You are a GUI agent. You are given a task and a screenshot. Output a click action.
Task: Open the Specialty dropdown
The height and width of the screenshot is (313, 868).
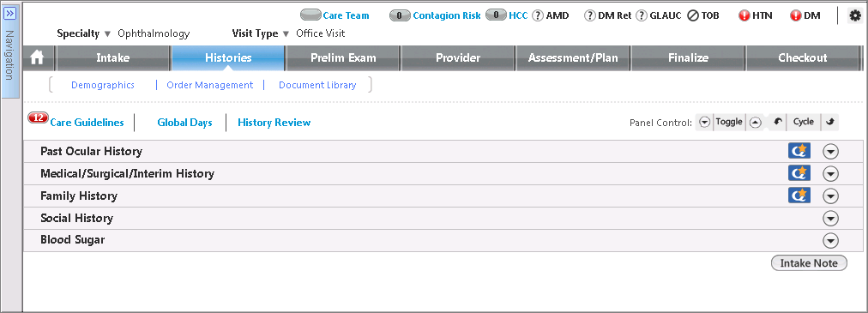[x=107, y=33]
